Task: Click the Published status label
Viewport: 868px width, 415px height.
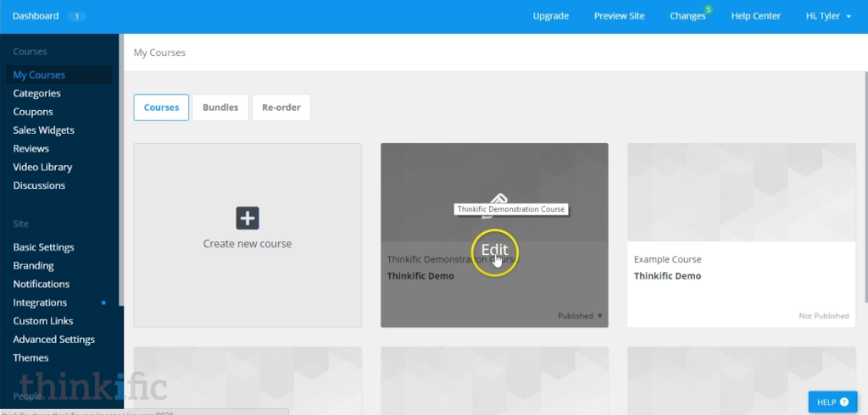Action: tap(576, 316)
